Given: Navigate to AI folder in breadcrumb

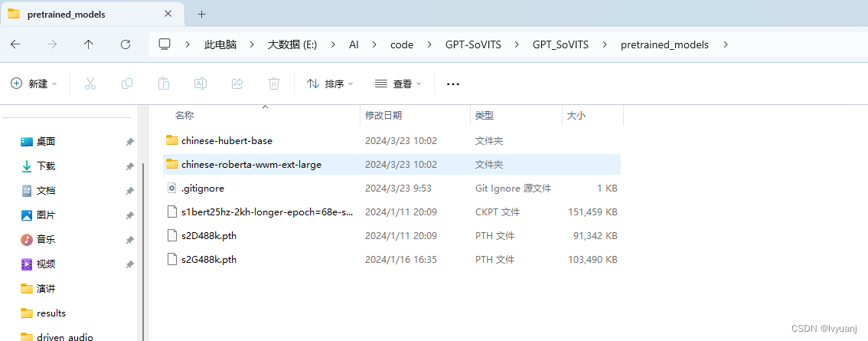Looking at the screenshot, I should [354, 45].
